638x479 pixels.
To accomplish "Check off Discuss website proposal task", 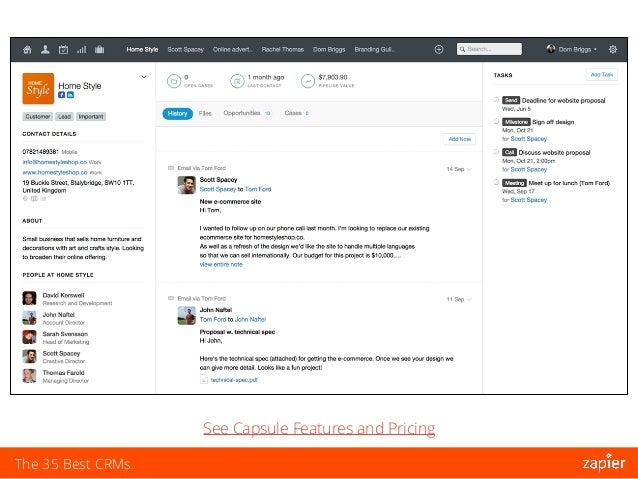I will point(496,152).
